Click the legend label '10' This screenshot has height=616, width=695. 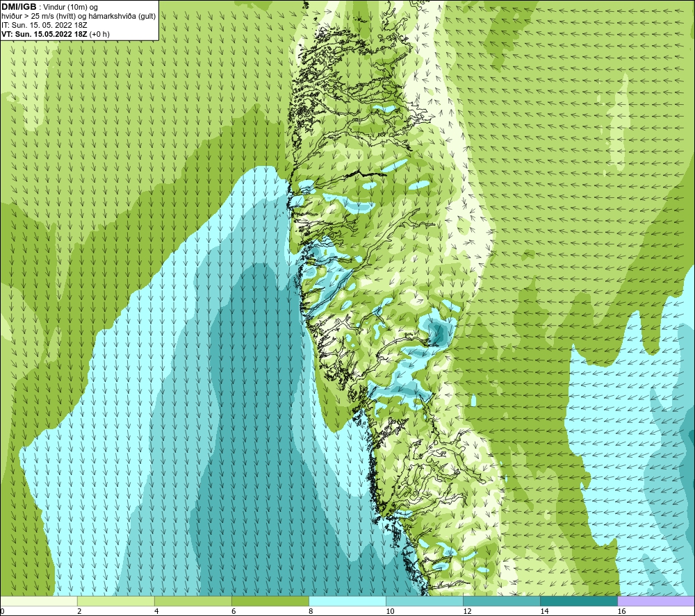click(x=390, y=612)
